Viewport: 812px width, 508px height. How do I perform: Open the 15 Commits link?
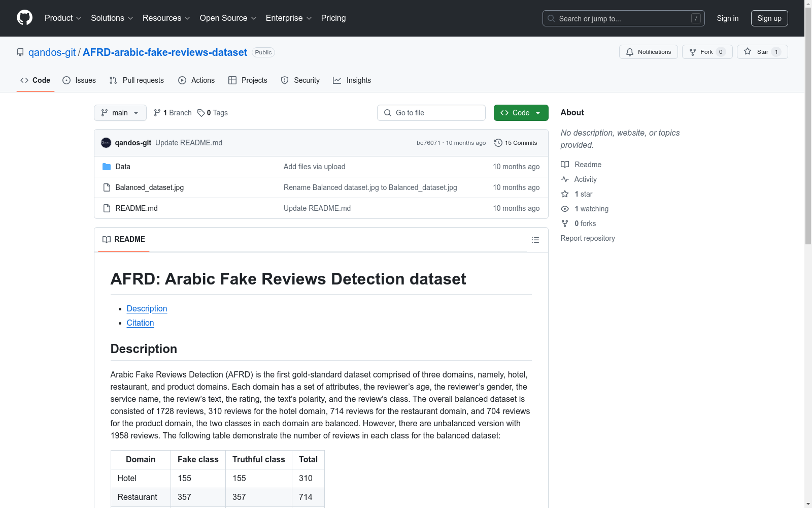[x=516, y=143]
